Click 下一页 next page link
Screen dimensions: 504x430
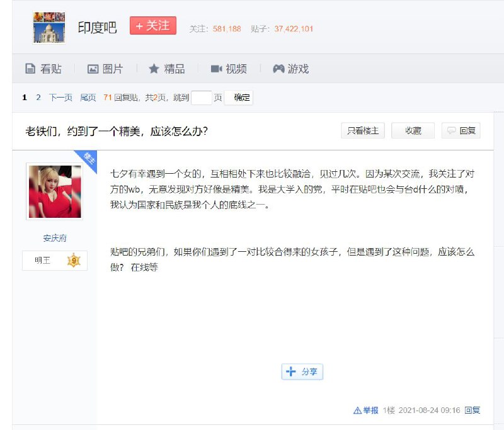(x=60, y=98)
